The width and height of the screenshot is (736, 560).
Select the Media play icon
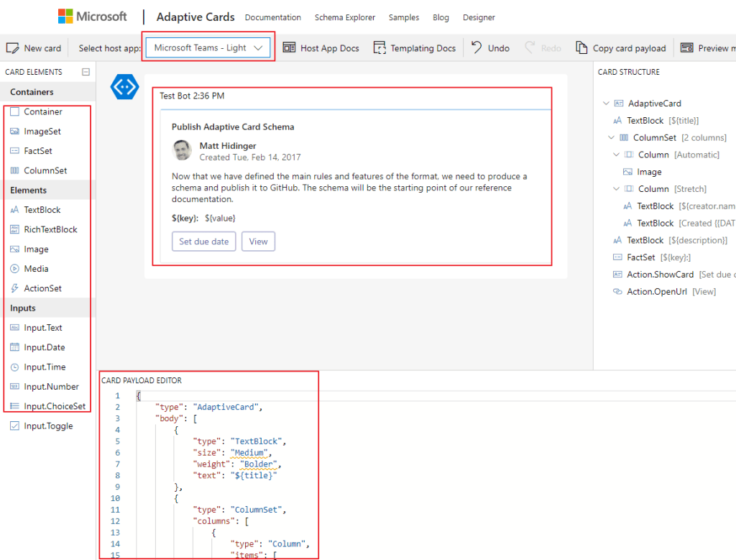coord(15,269)
